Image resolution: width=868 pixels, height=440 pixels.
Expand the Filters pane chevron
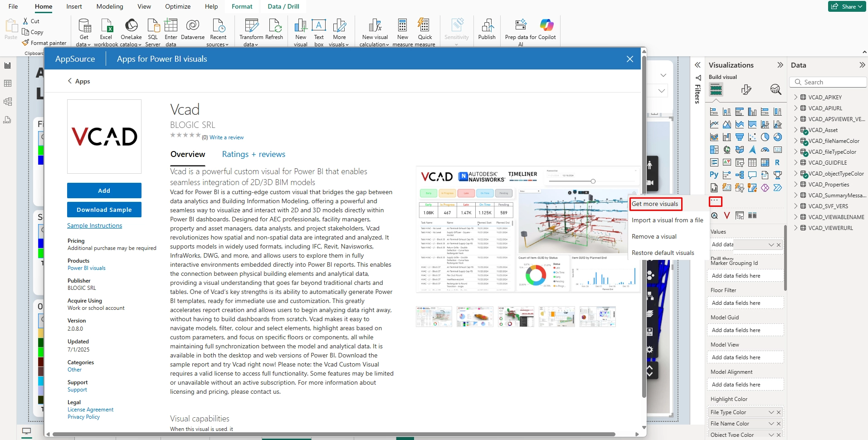click(697, 65)
